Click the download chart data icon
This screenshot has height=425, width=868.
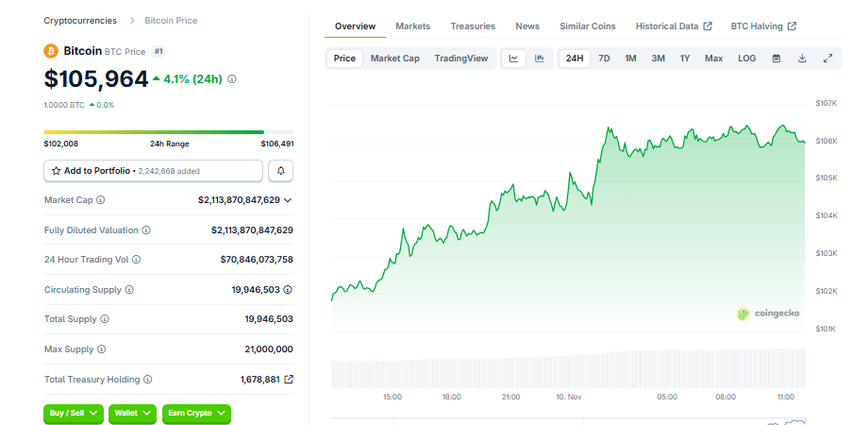[802, 59]
